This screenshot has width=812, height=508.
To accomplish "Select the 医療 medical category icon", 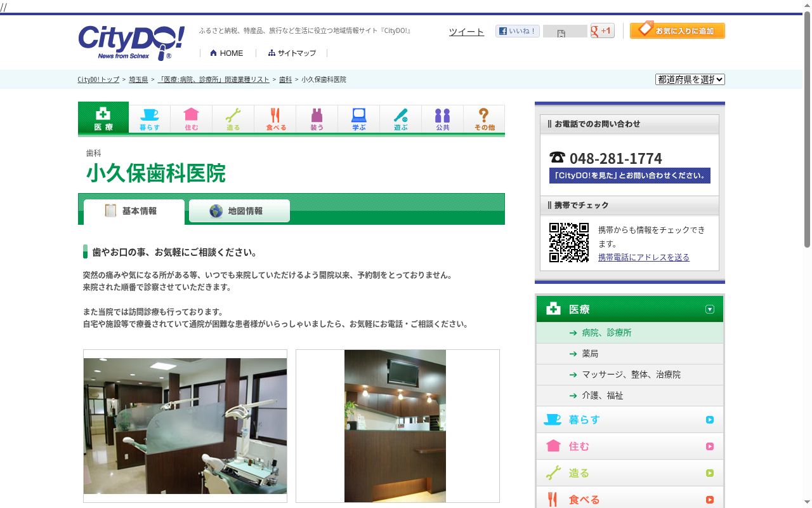I will [103, 118].
